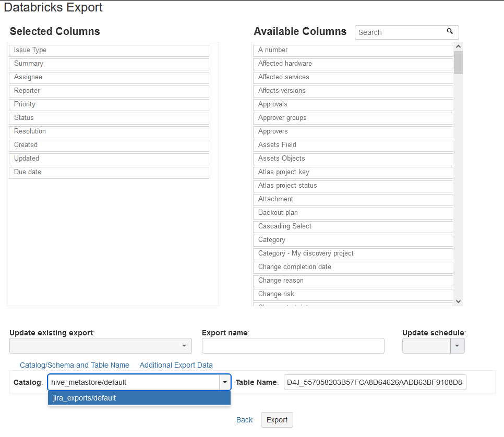Screen dimensions: 504x437
Task: Edit the Table Name field
Action: point(375,382)
